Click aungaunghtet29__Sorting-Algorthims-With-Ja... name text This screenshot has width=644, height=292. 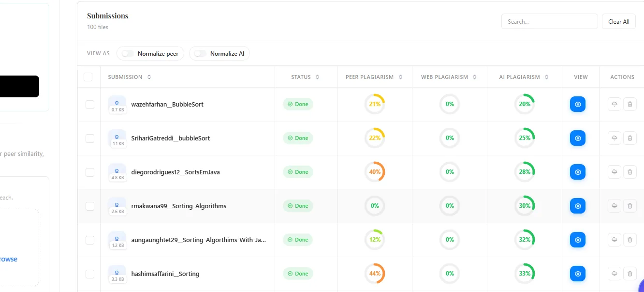click(x=199, y=240)
